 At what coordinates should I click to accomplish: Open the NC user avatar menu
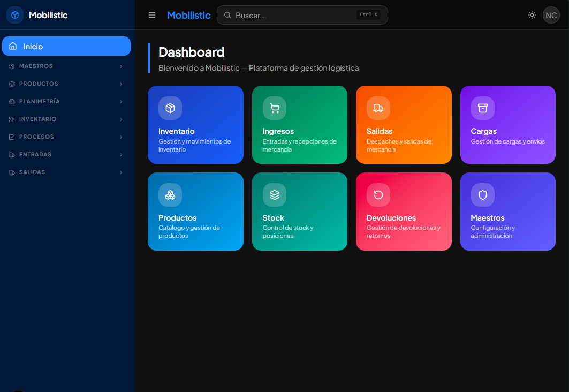(551, 15)
